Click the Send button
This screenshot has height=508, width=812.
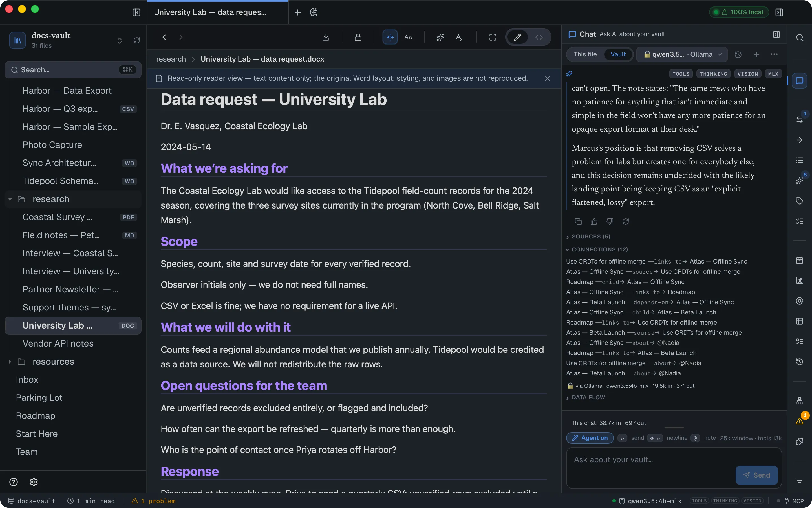tap(757, 475)
